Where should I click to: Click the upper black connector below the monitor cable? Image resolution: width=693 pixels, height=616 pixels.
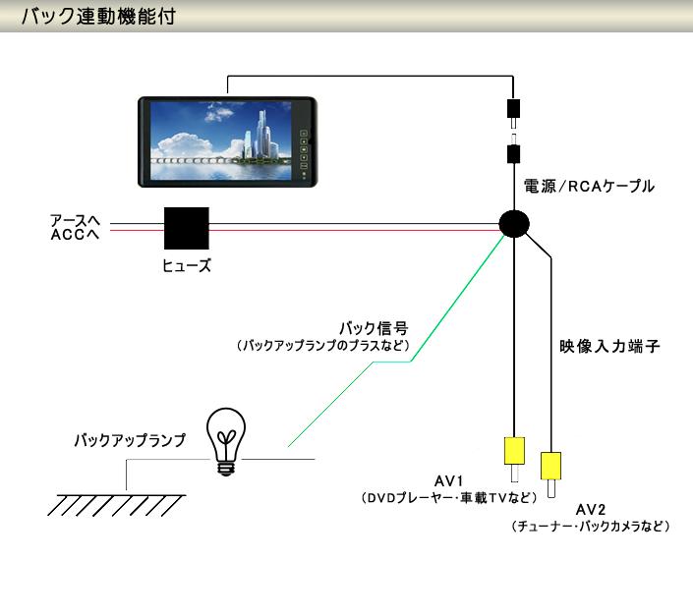pos(513,108)
